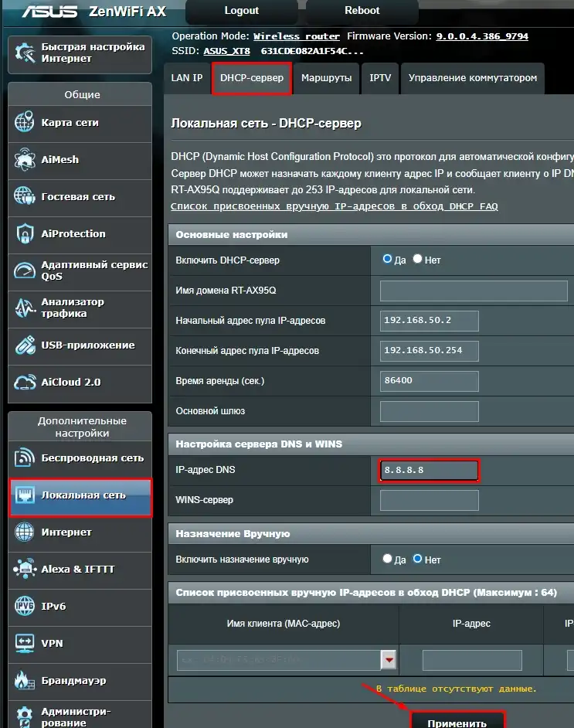The width and height of the screenshot is (574, 728).
Task: Click the Основной шлюз input field
Action: (x=430, y=411)
